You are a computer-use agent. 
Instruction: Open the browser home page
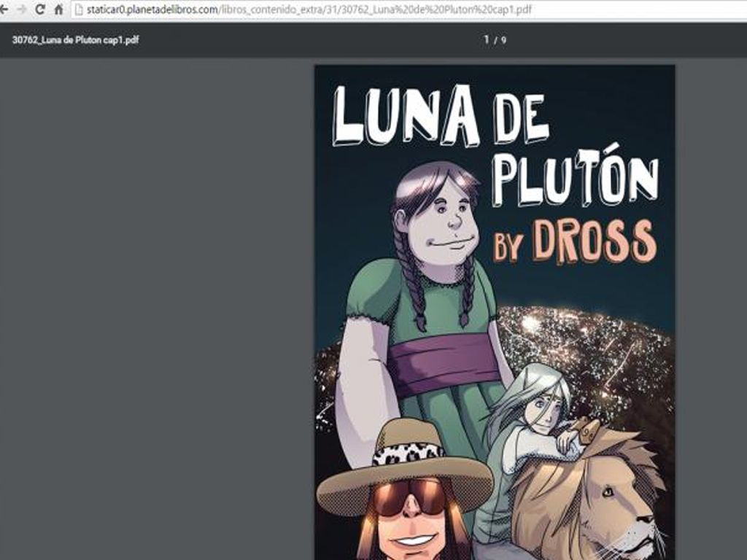click(58, 9)
